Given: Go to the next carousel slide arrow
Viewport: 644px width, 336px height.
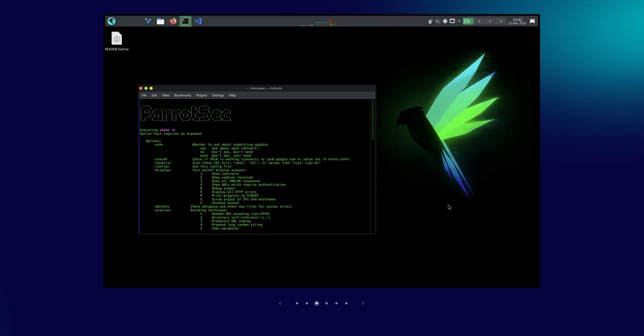Looking at the screenshot, I should (363, 303).
